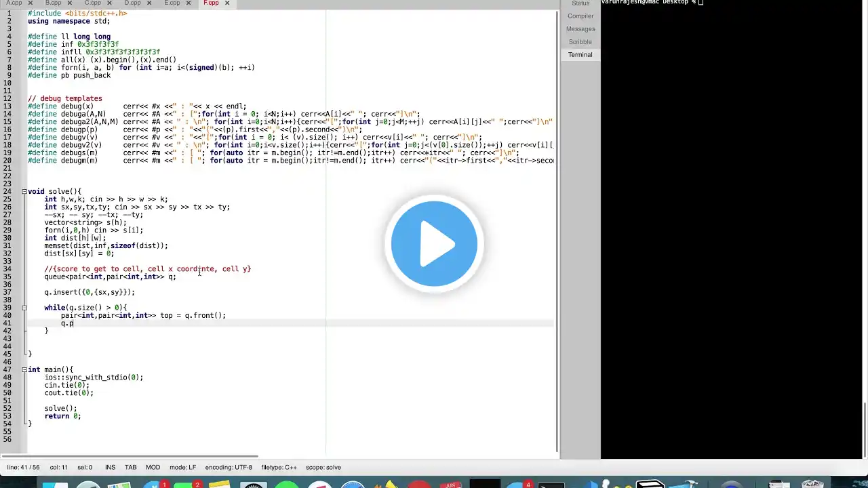
Task: Open the Messages panel tab
Action: click(580, 28)
